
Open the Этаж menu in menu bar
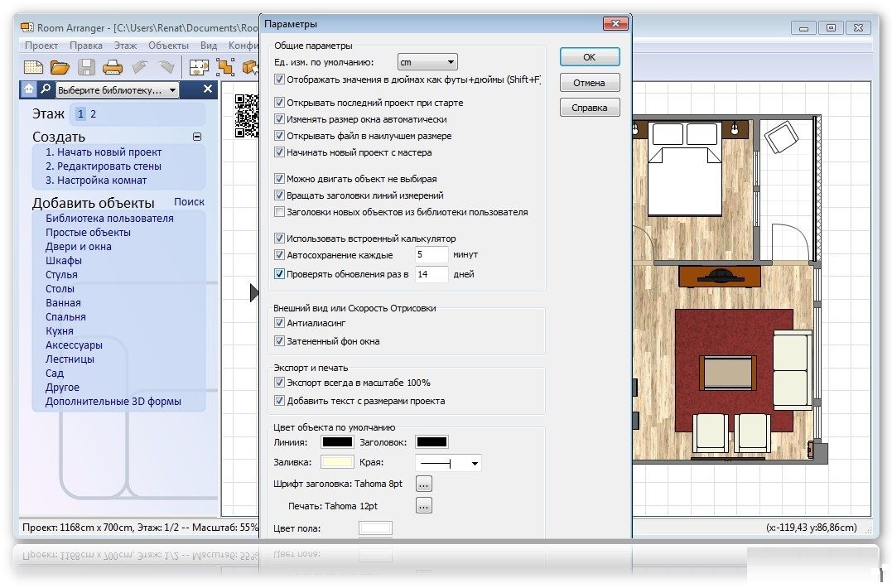[125, 46]
